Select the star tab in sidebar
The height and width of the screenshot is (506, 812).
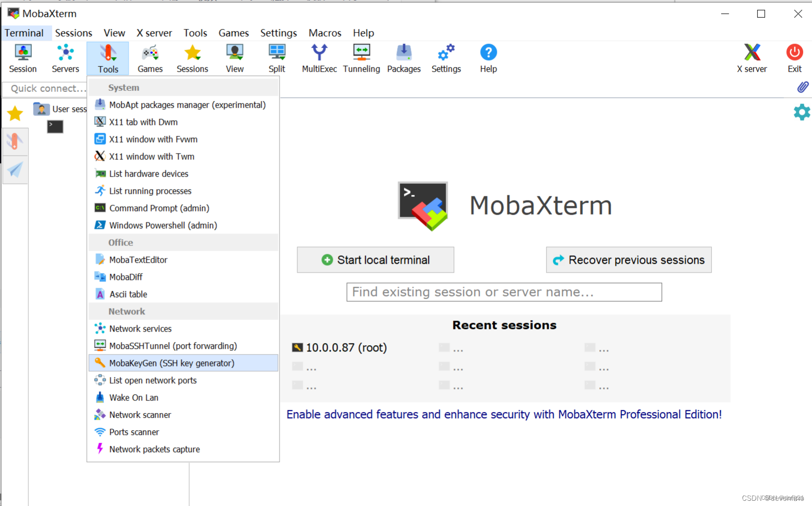[15, 113]
